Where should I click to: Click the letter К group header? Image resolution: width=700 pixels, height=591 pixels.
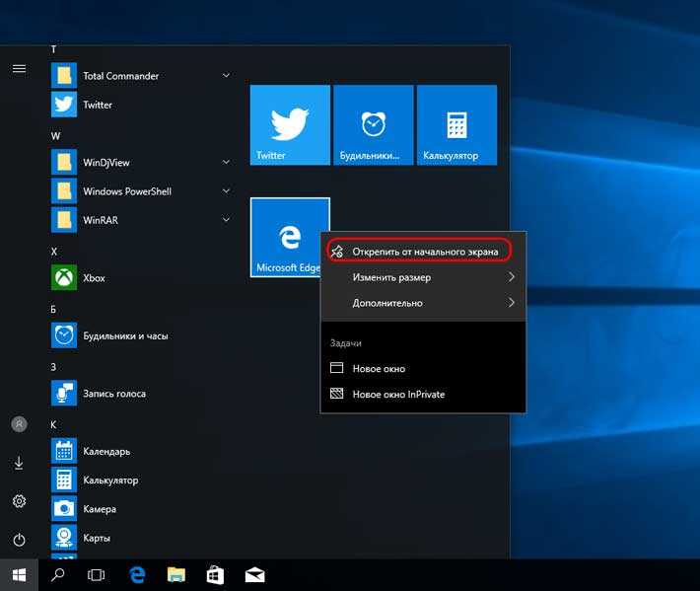(53, 424)
